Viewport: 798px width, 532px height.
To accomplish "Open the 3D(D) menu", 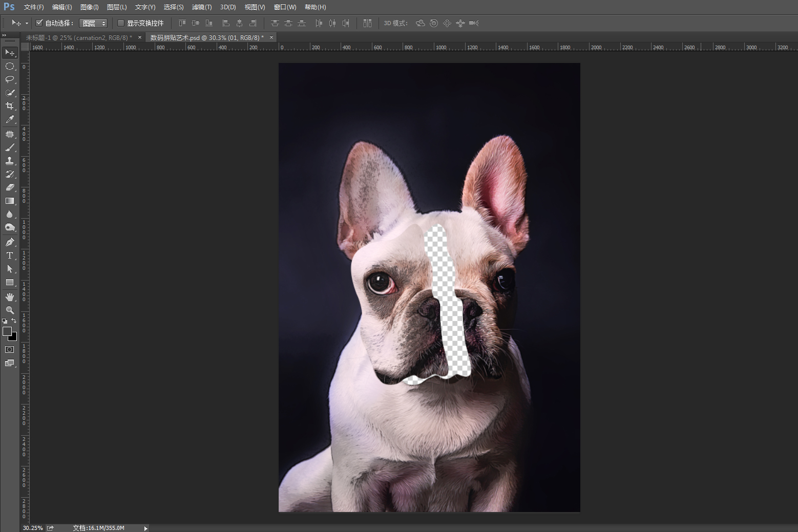I will tap(228, 7).
